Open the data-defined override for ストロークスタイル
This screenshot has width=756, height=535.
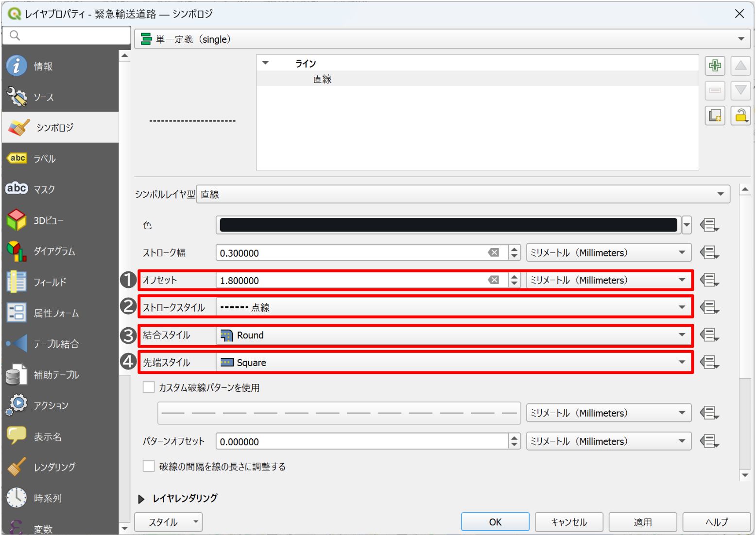[x=709, y=307]
